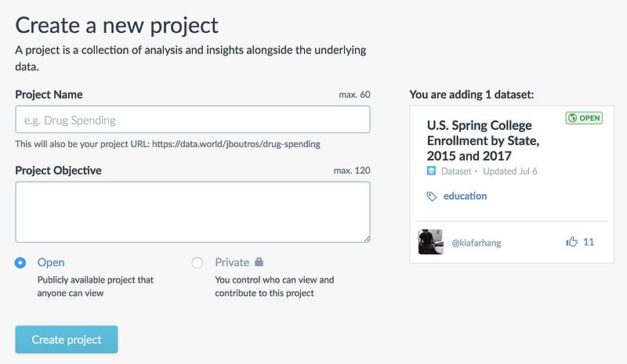Click the education tag link
The width and height of the screenshot is (627, 364).
(465, 196)
